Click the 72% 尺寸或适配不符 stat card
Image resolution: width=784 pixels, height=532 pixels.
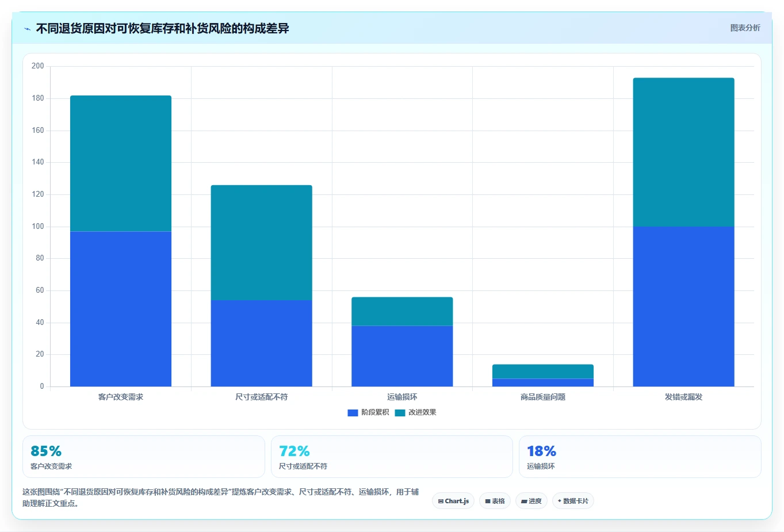(x=392, y=457)
